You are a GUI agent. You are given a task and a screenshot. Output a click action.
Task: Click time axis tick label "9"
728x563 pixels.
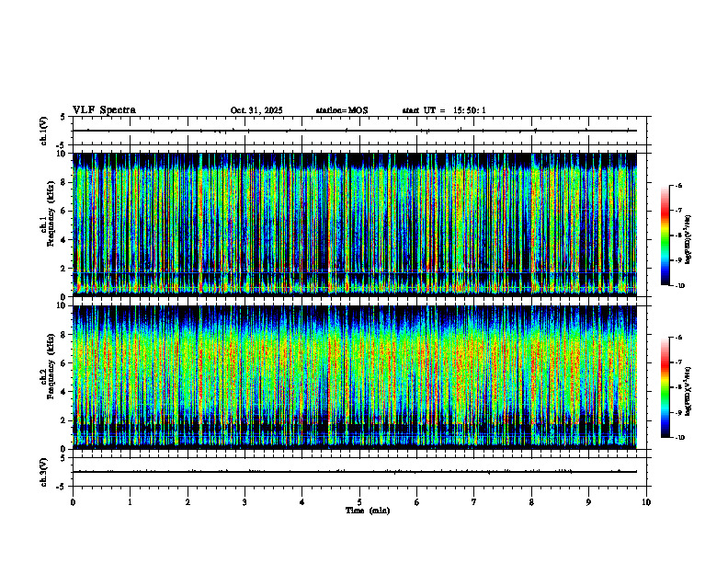click(588, 502)
